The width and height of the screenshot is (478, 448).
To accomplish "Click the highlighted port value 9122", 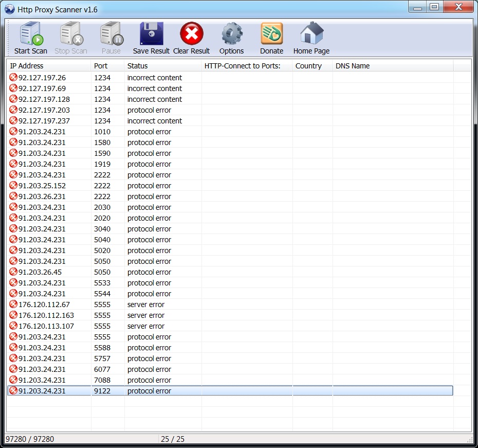I will pyautogui.click(x=102, y=391).
